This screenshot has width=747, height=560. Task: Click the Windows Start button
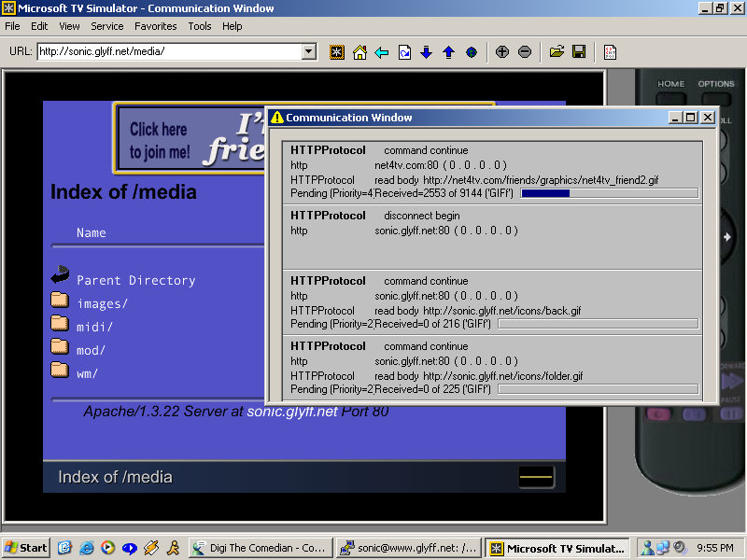pyautogui.click(x=26, y=548)
